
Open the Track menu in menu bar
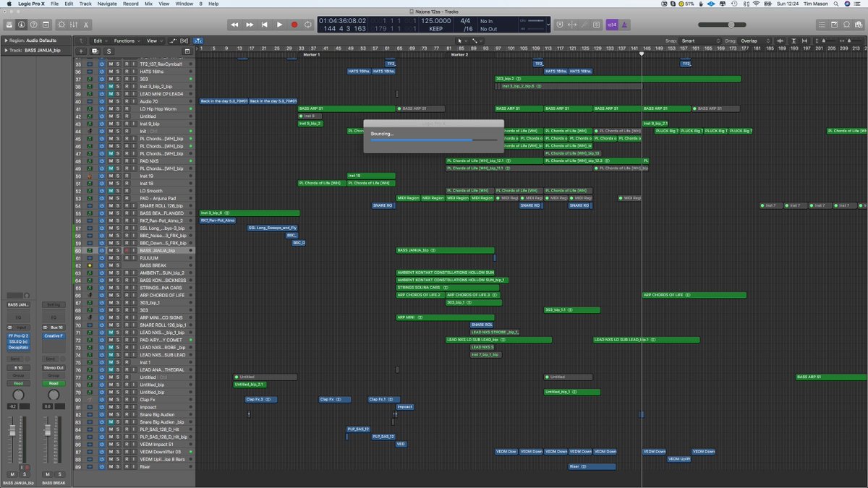(x=85, y=4)
